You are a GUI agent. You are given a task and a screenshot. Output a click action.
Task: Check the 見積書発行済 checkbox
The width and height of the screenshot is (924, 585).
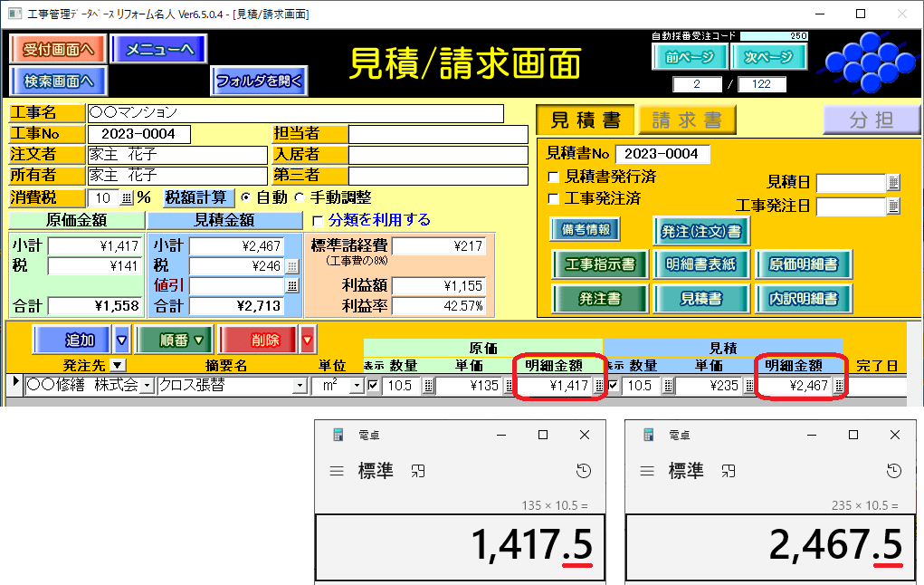(x=554, y=177)
